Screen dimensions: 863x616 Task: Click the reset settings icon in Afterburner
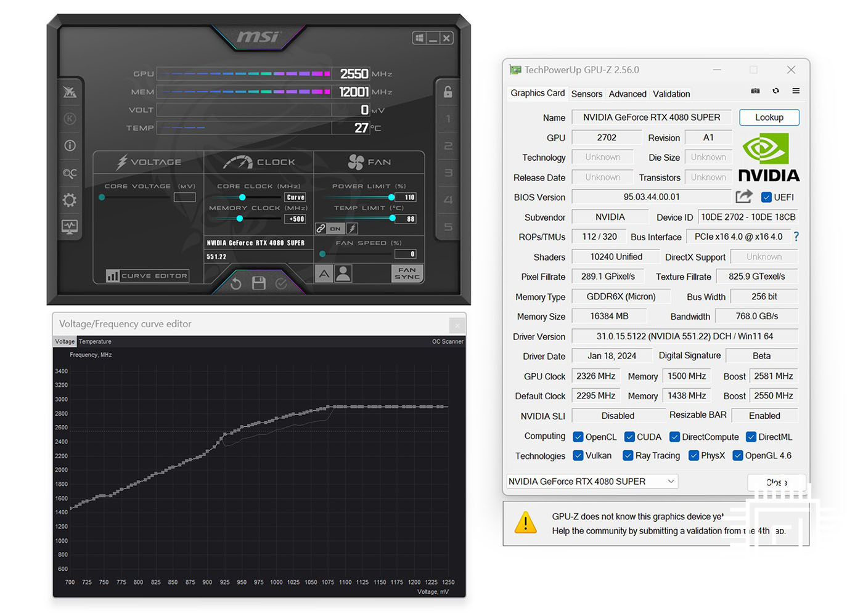(x=236, y=283)
